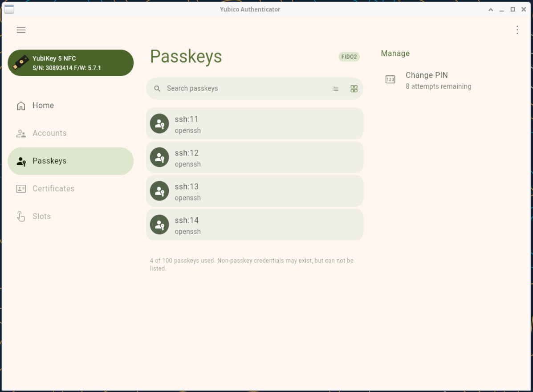The height and width of the screenshot is (392, 533).
Task: Open the ssh:12 passkey entry
Action: click(255, 157)
